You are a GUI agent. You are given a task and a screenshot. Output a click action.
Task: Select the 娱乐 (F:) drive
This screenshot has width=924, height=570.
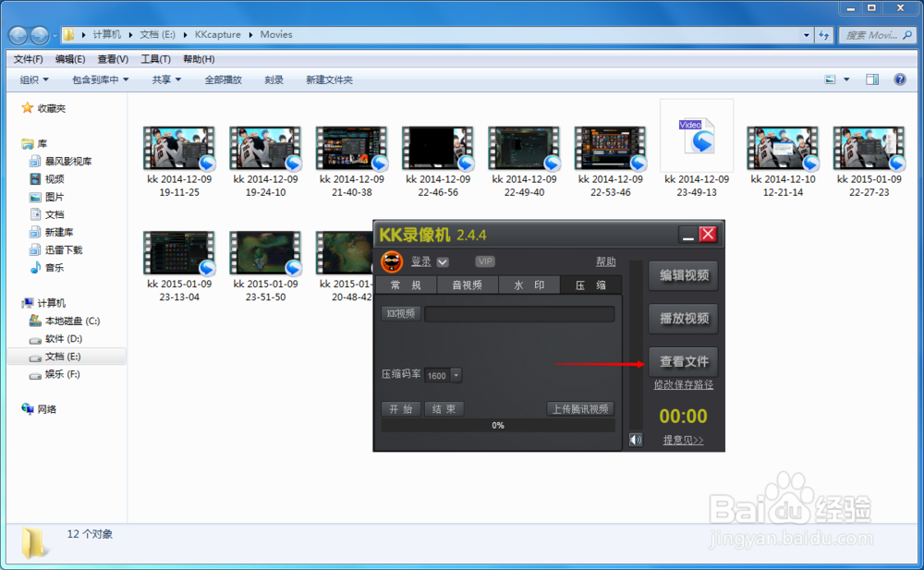pos(55,374)
